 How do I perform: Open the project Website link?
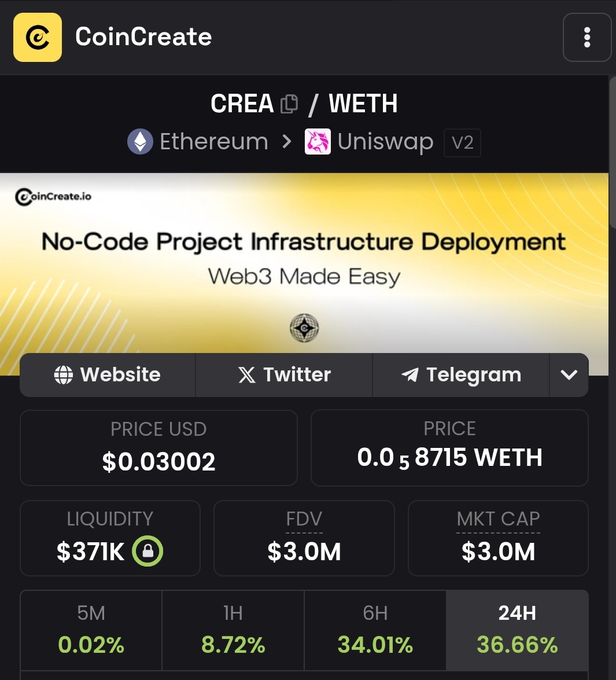coord(108,374)
